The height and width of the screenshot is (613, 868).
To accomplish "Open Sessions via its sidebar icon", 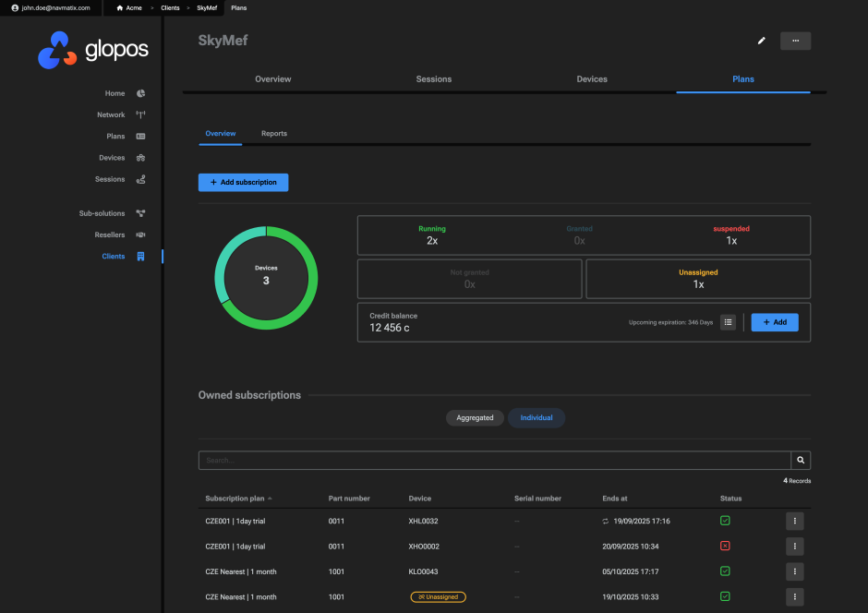I will point(140,179).
